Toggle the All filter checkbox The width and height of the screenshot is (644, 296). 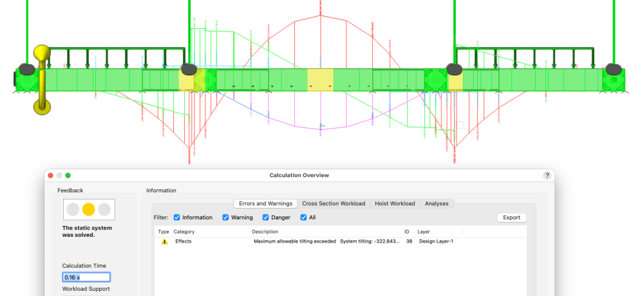(304, 217)
